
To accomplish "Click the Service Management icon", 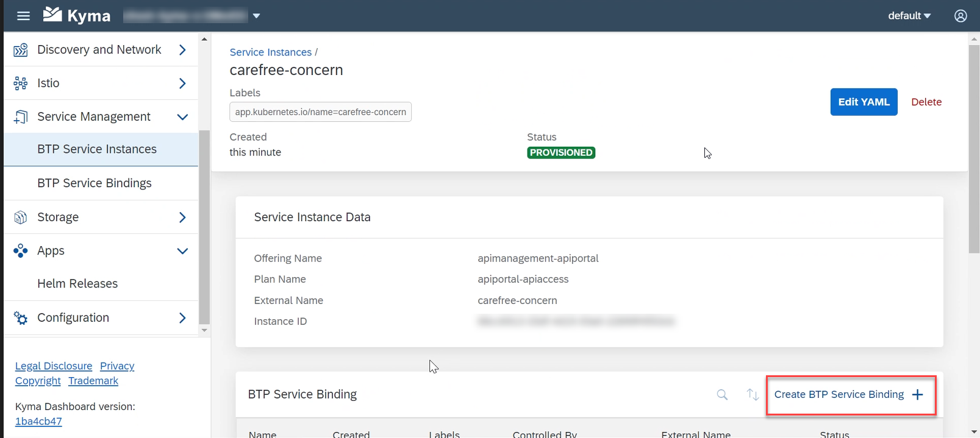I will (21, 117).
